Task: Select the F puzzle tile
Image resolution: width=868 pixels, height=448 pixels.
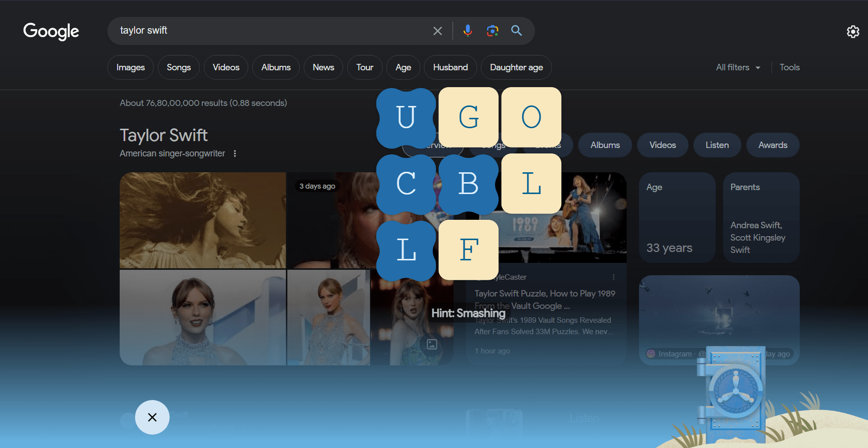Action: (x=469, y=249)
